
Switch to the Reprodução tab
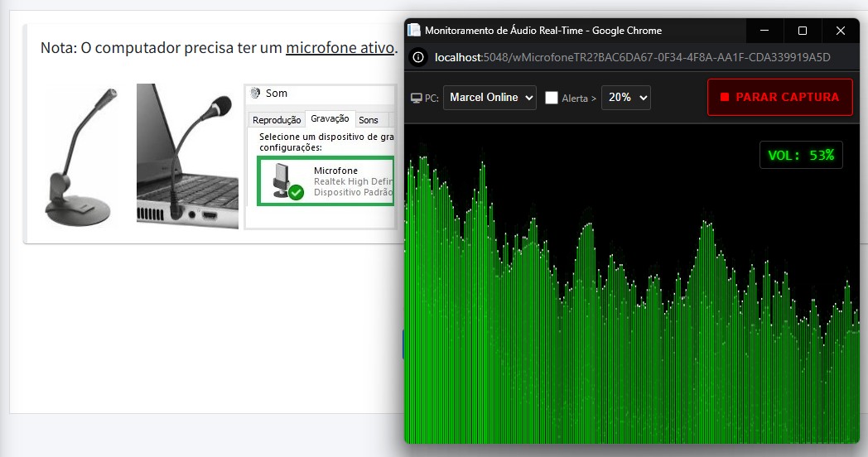pyautogui.click(x=277, y=120)
